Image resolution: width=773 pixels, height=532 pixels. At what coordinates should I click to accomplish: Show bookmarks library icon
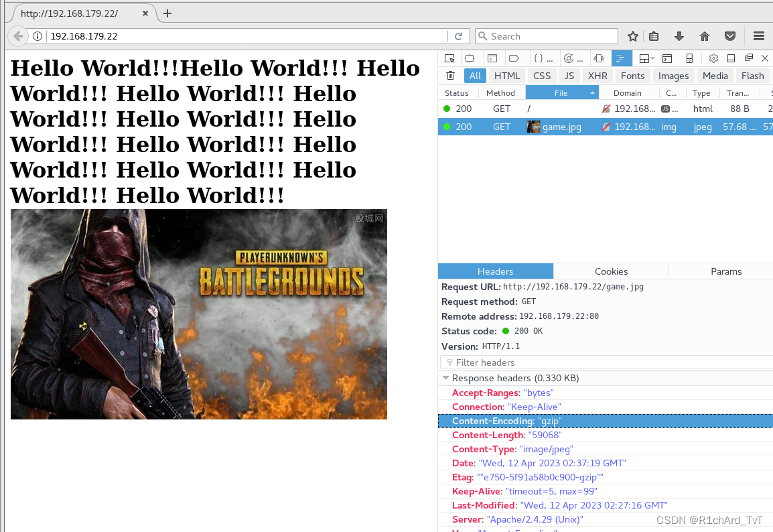pyautogui.click(x=654, y=36)
